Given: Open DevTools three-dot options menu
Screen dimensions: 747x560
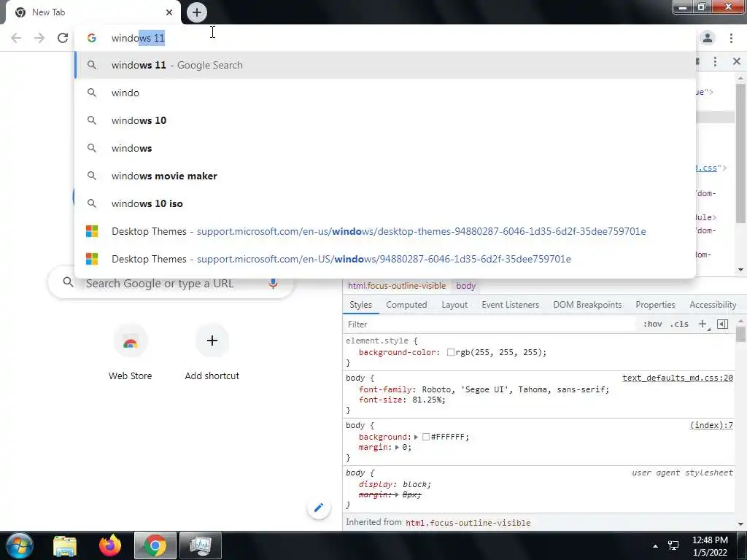Looking at the screenshot, I should tap(715, 61).
